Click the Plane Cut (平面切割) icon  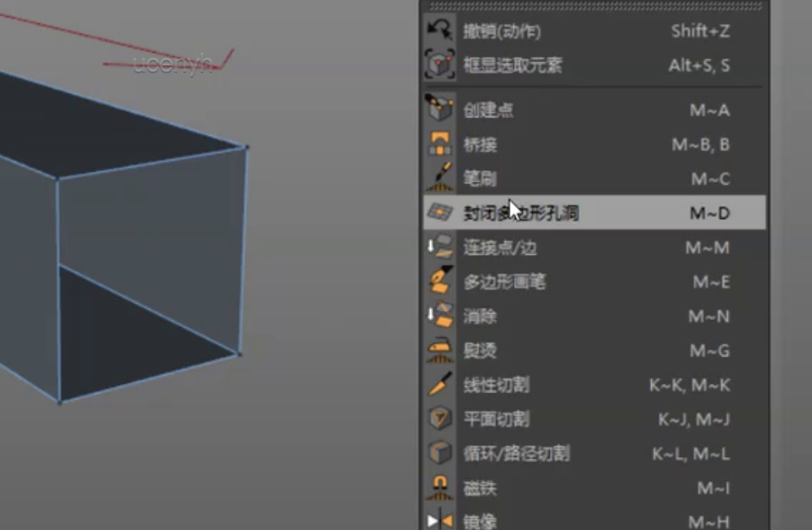point(439,418)
